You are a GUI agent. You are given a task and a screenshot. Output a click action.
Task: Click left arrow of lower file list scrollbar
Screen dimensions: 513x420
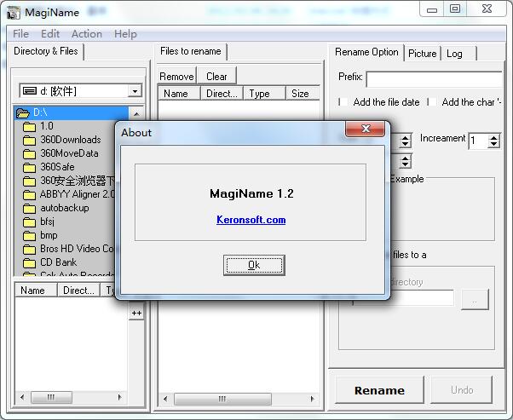[22, 398]
